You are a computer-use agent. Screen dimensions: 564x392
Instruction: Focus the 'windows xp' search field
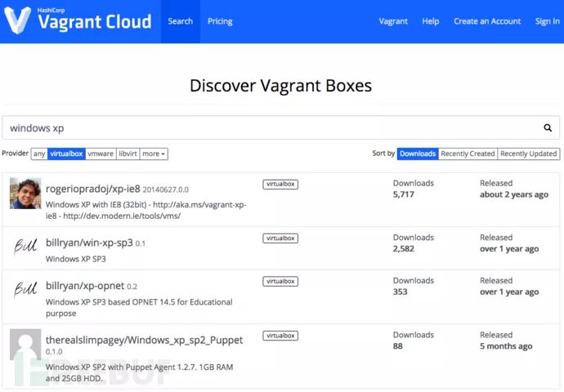pyautogui.click(x=280, y=128)
